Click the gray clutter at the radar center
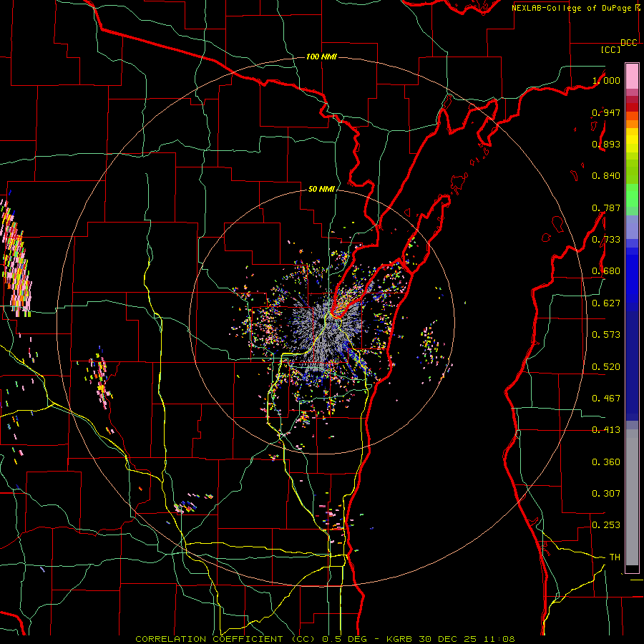 (x=324, y=328)
